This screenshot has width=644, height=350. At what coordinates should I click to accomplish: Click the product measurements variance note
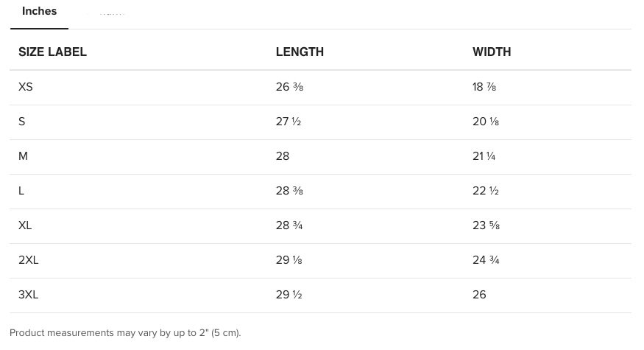pyautogui.click(x=125, y=333)
